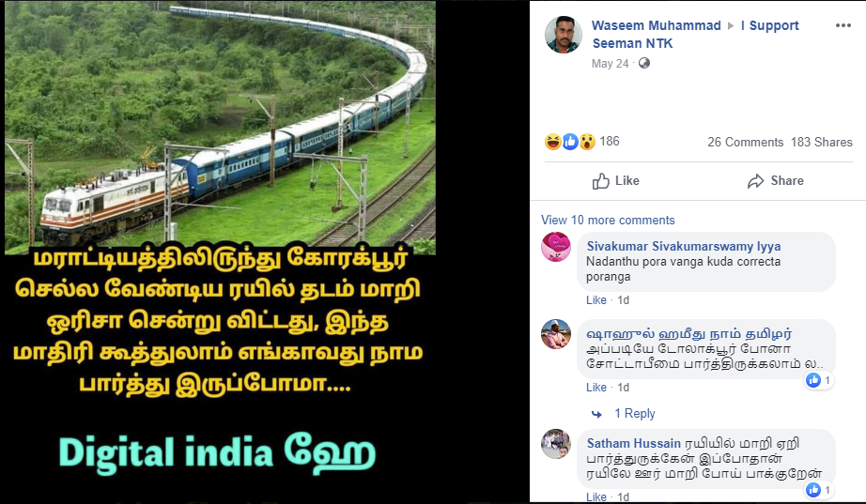Expand the 1 Reply thread
The width and height of the screenshot is (866, 504).
tap(635, 414)
